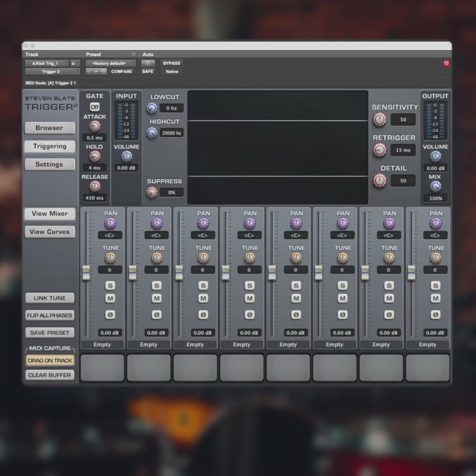The width and height of the screenshot is (476, 476).
Task: Click the Pan knob on third channel
Action: pyautogui.click(x=203, y=224)
